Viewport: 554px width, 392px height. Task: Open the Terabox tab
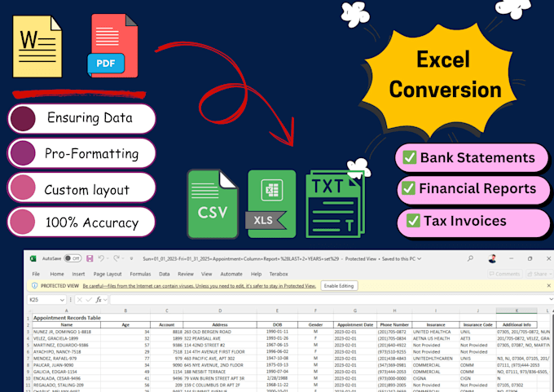tap(279, 274)
